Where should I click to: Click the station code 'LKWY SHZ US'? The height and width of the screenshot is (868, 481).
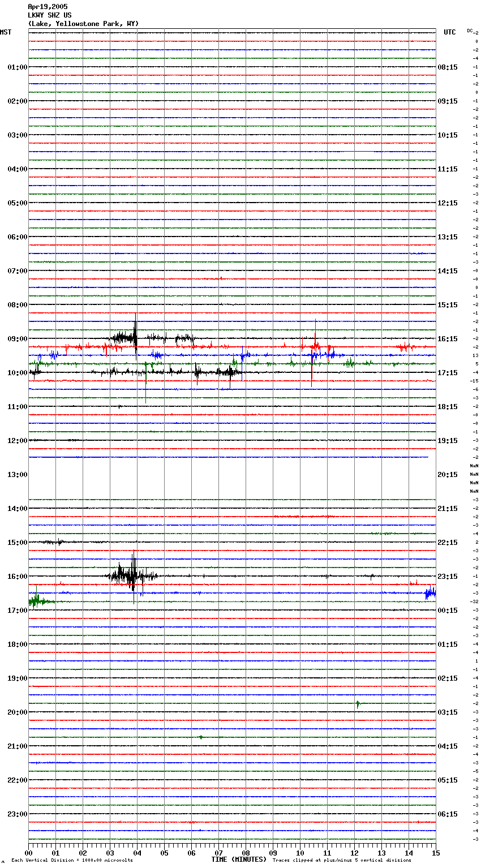coord(50,15)
